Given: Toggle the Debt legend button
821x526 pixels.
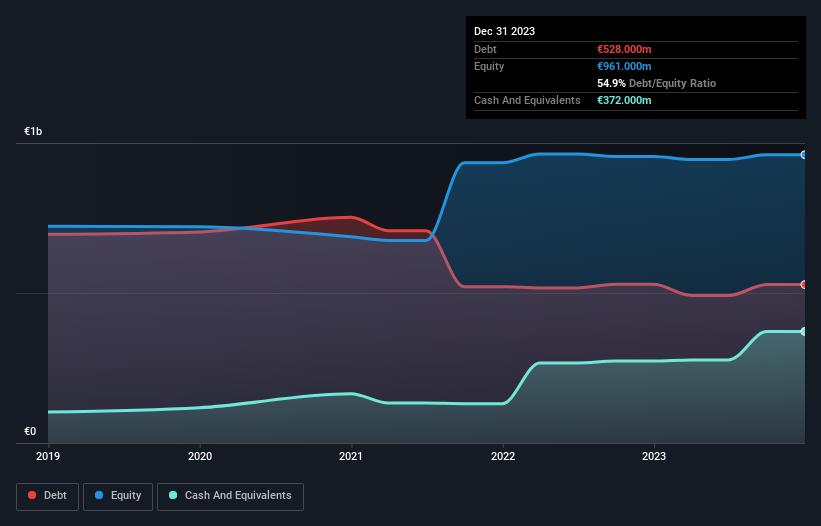Looking at the screenshot, I should (x=48, y=496).
